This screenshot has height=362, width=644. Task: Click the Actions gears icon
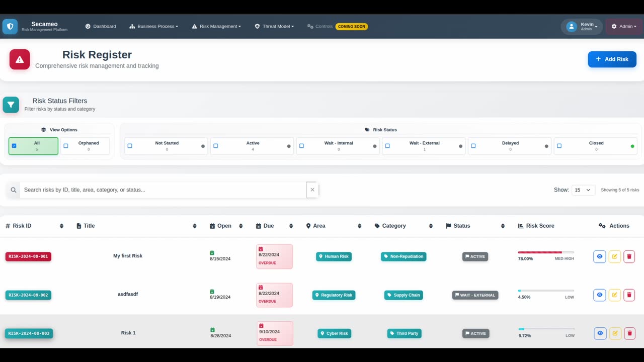pos(602,226)
